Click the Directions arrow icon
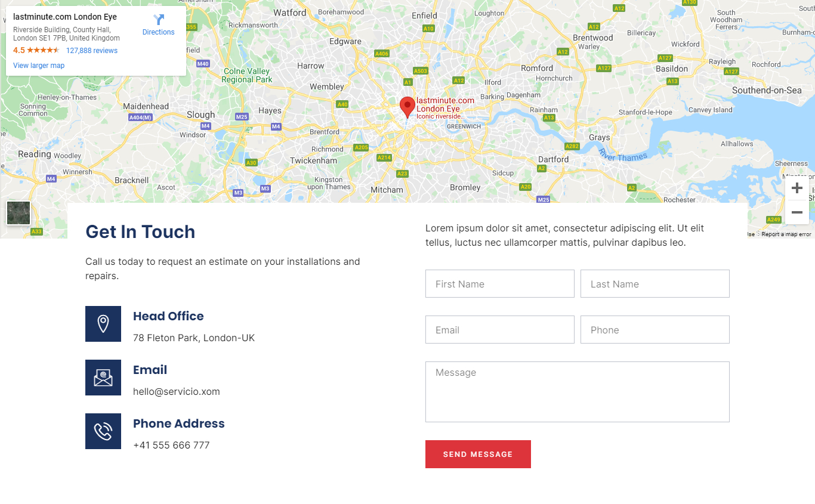This screenshot has height=504, width=815. [159, 20]
